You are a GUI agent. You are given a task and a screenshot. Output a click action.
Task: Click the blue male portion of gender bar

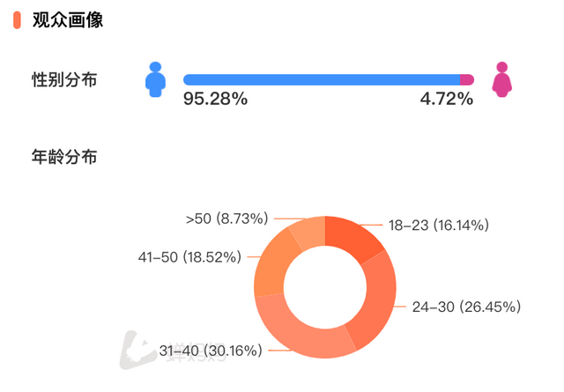[322, 79]
